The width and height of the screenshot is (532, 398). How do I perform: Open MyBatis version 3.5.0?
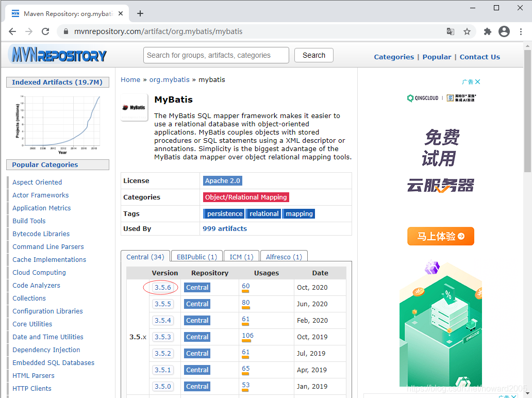point(163,387)
